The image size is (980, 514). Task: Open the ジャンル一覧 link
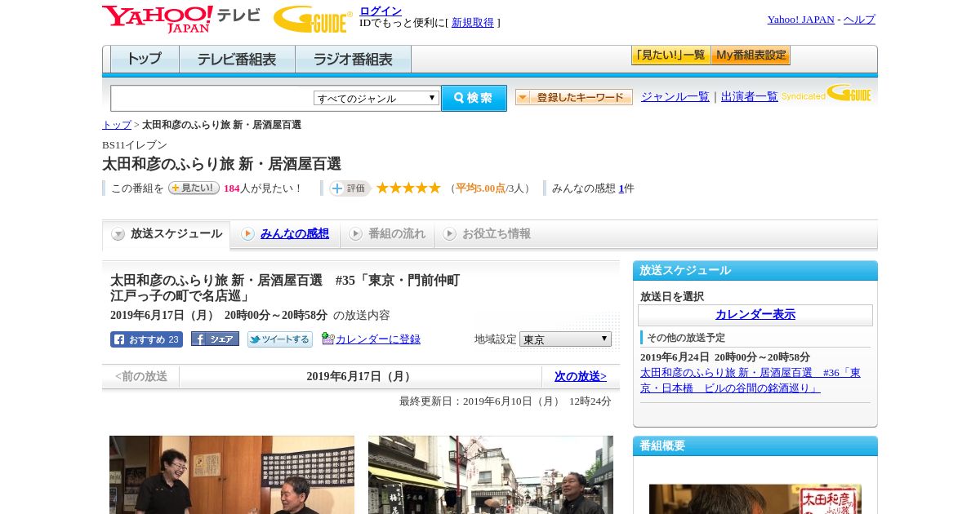coord(675,97)
